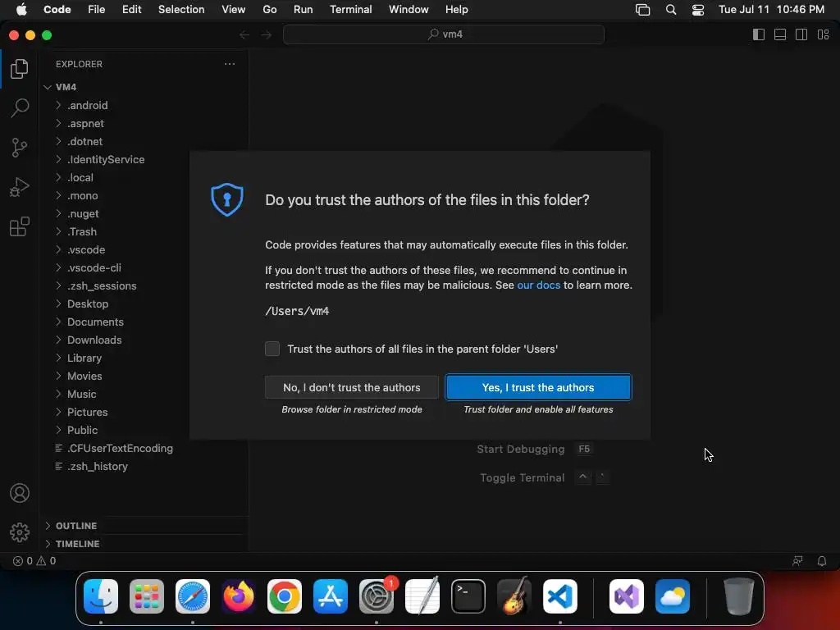This screenshot has height=630, width=840.
Task: Open Visual Studio from the Dock
Action: point(626,596)
